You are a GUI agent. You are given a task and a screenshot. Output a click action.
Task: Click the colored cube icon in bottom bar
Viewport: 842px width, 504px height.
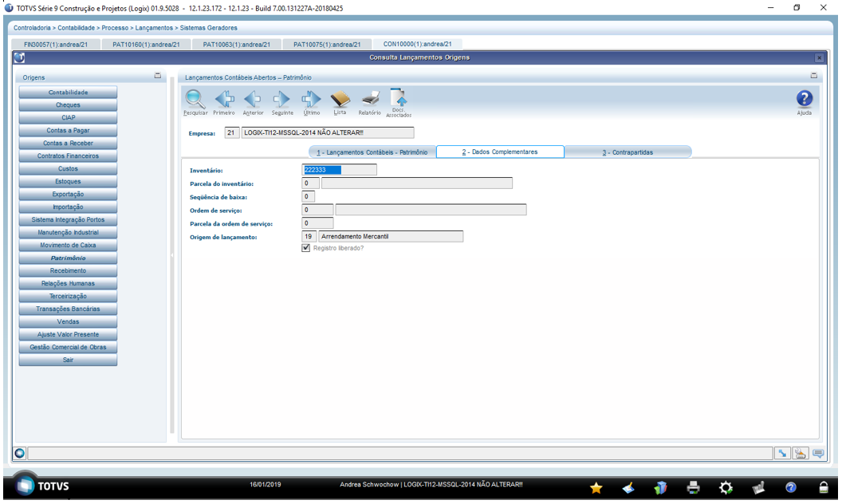660,487
